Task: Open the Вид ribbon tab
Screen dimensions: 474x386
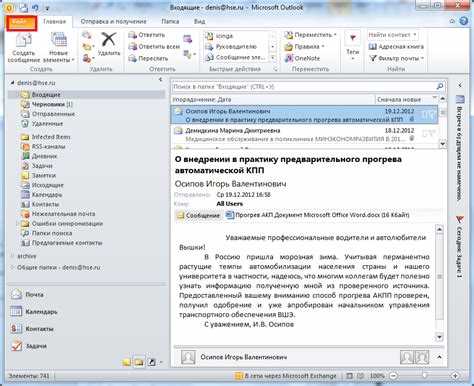Action: 199,22
